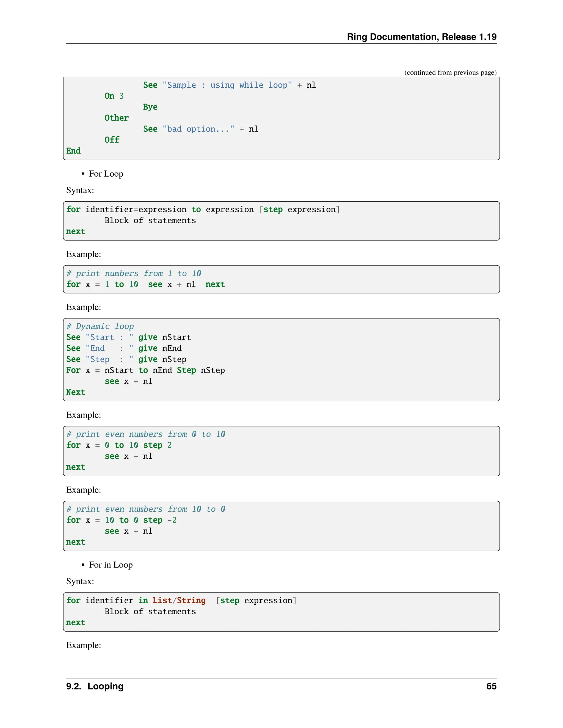
Task: Click the 'for identifier=expression to expression' syntax line
Action: (203, 209)
